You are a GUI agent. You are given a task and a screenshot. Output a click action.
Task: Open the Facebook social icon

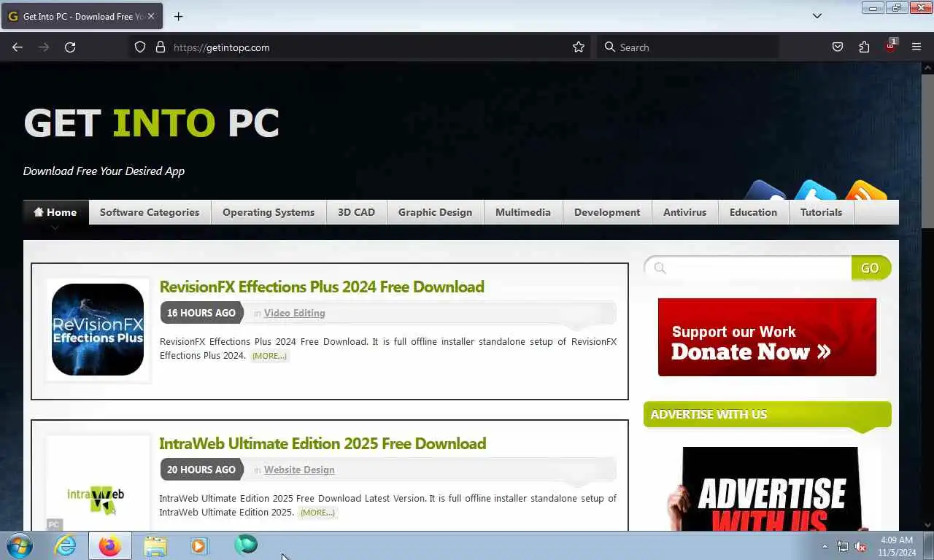point(765,190)
